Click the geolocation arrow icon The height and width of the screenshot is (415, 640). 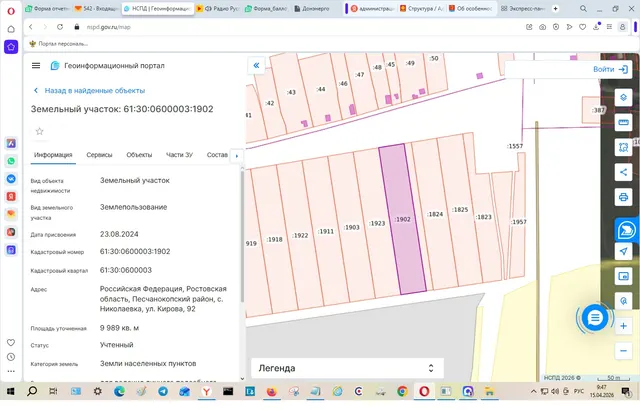[623, 251]
